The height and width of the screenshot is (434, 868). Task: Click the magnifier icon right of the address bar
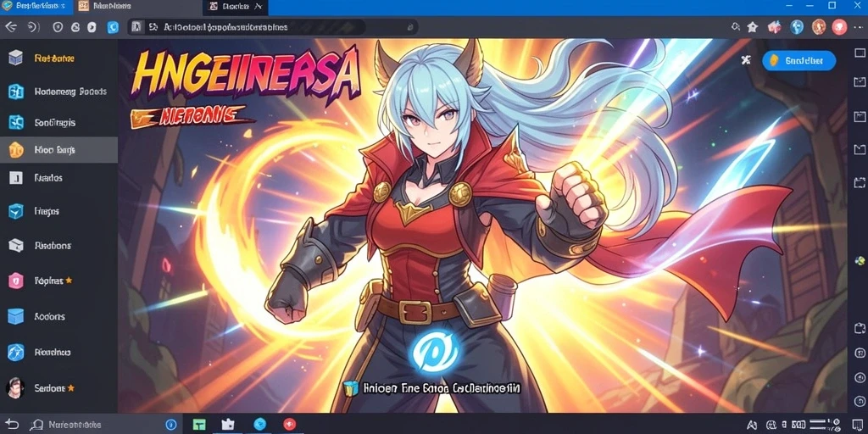736,26
